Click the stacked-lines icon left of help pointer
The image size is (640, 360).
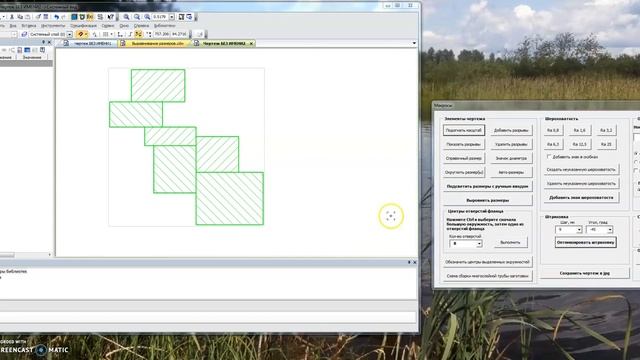100,17
